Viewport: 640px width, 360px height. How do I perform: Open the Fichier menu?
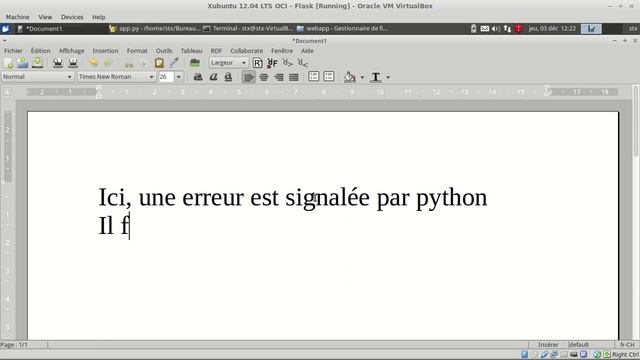[x=13, y=51]
